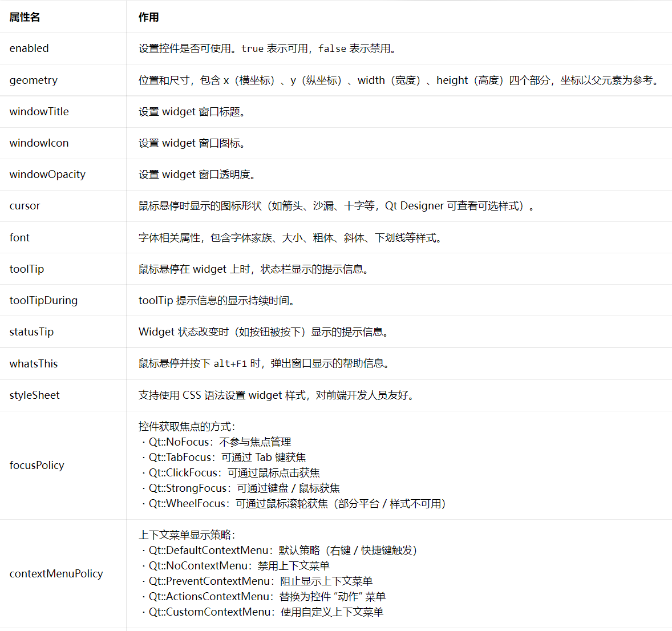Click the 'Qt::PreventContextMenu' list line

[x=257, y=581]
